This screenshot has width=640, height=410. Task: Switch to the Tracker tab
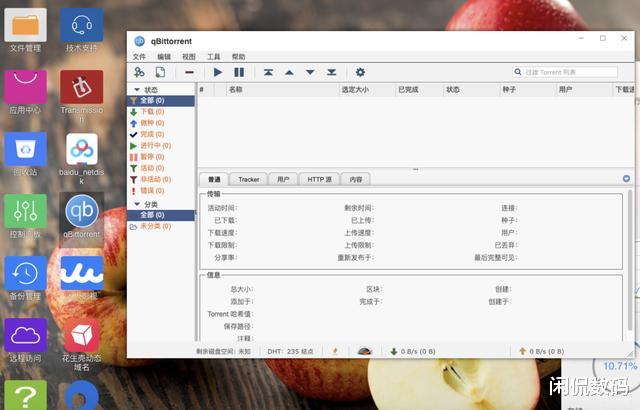point(249,180)
